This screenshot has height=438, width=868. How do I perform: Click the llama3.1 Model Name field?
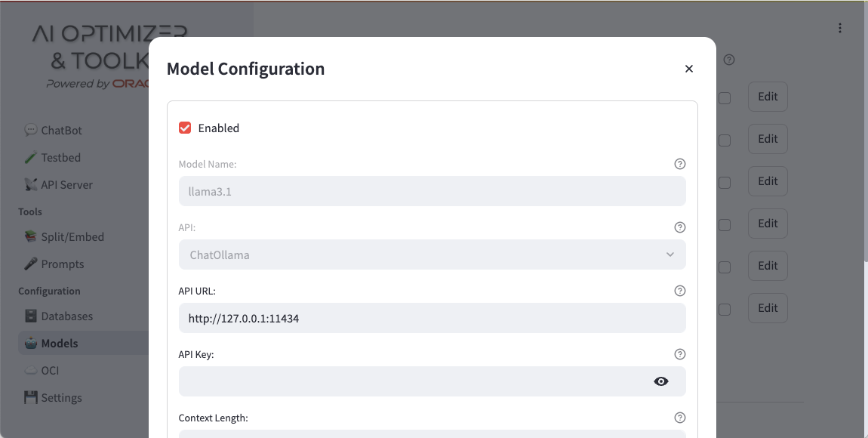pyautogui.click(x=432, y=191)
